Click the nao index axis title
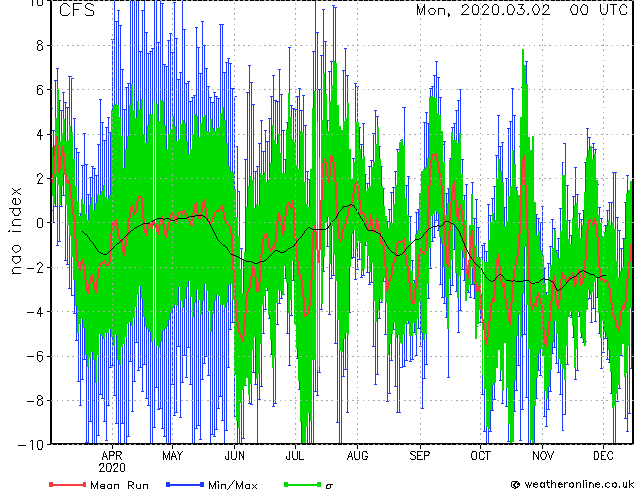This screenshot has width=634, height=490. tap(15, 231)
